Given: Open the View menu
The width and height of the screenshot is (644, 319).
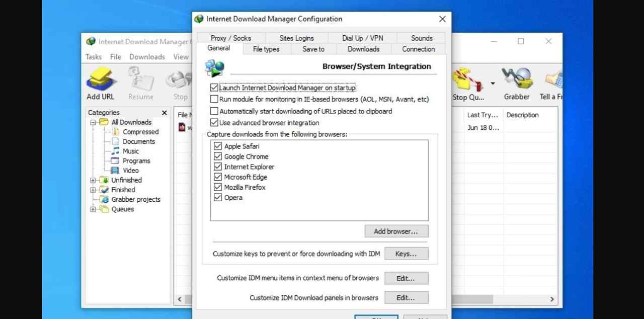Looking at the screenshot, I should point(181,57).
